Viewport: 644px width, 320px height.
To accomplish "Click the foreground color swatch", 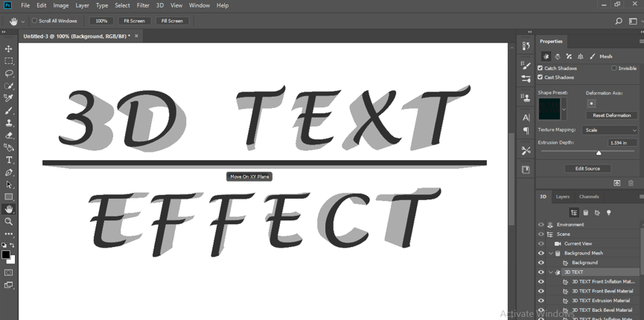I will pyautogui.click(x=6, y=255).
